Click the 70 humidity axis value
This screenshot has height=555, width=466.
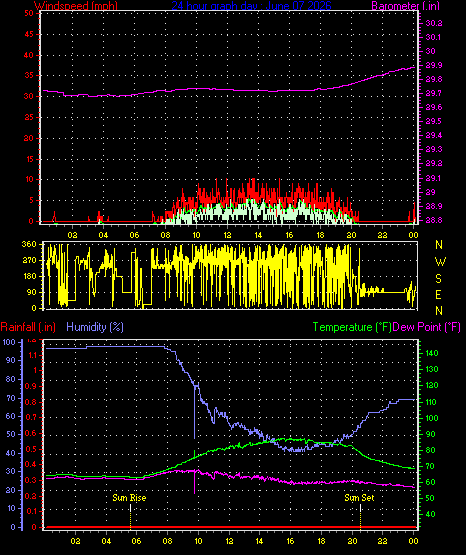[11, 398]
